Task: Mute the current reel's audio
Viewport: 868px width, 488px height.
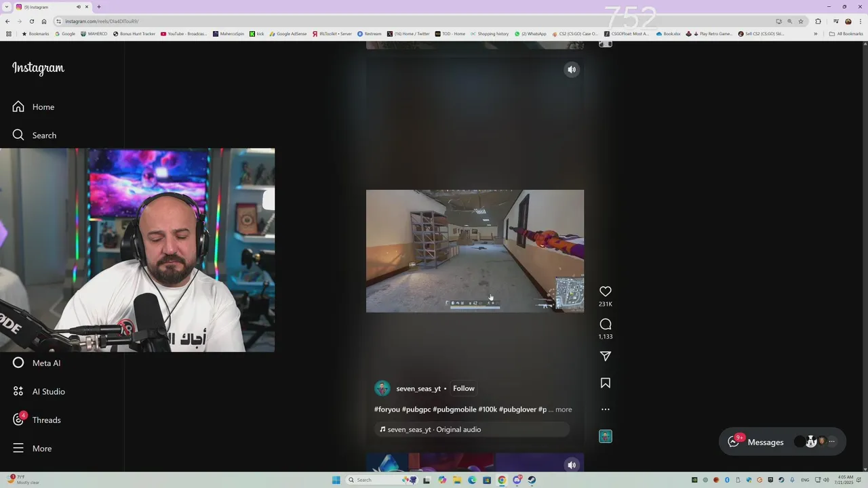Action: 572,69
